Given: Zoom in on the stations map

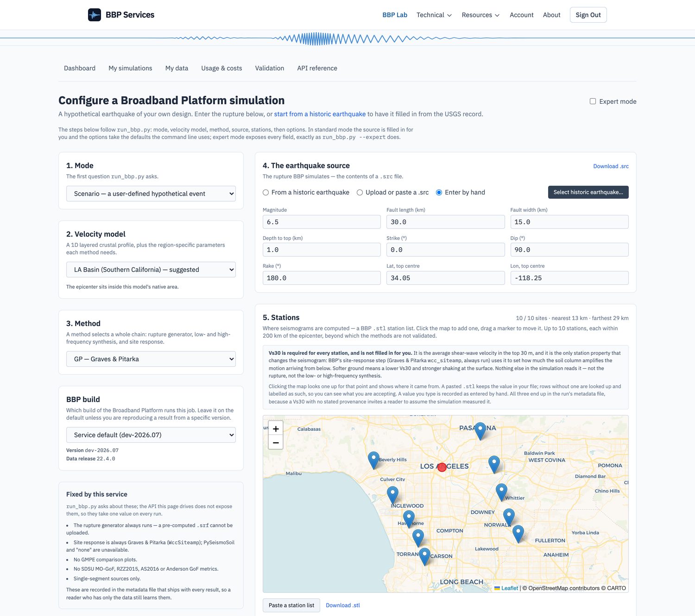Looking at the screenshot, I should pyautogui.click(x=276, y=429).
